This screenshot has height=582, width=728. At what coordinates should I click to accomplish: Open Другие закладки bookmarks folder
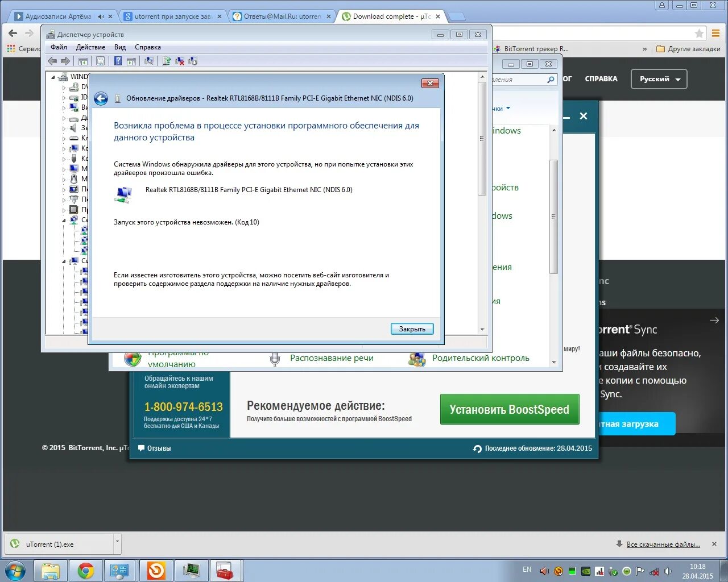pyautogui.click(x=688, y=49)
